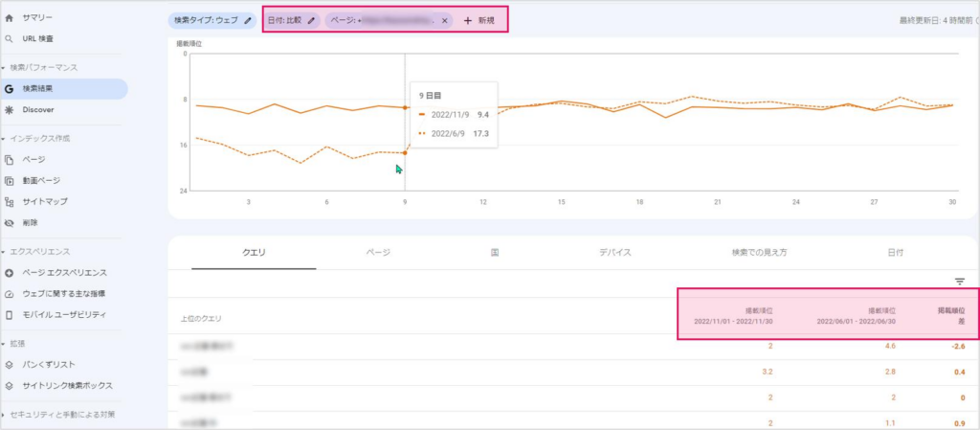Screen dimensions: 980x430
Task: Edit the 日付: 比較 date filter
Action: tap(290, 20)
